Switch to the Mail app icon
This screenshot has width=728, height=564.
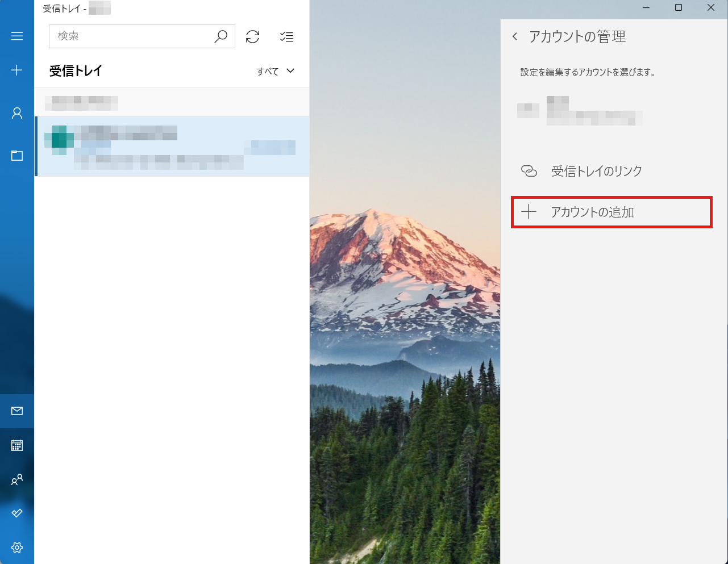[17, 411]
